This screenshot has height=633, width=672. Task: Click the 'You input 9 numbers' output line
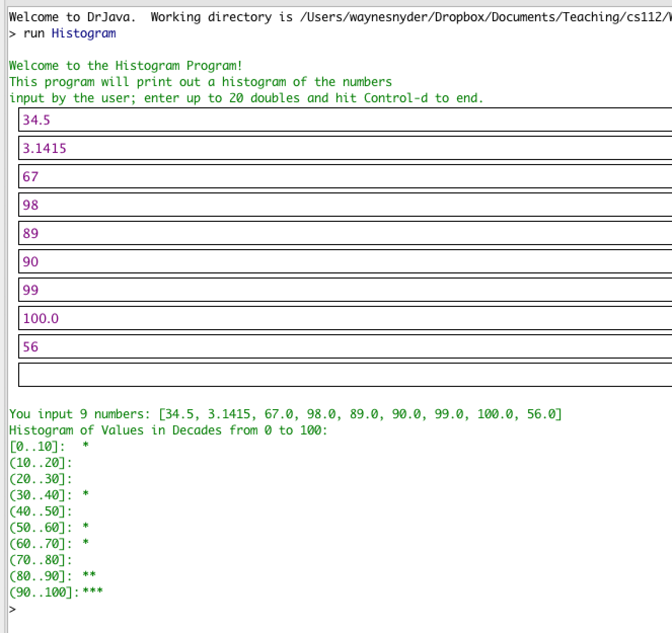pos(285,414)
